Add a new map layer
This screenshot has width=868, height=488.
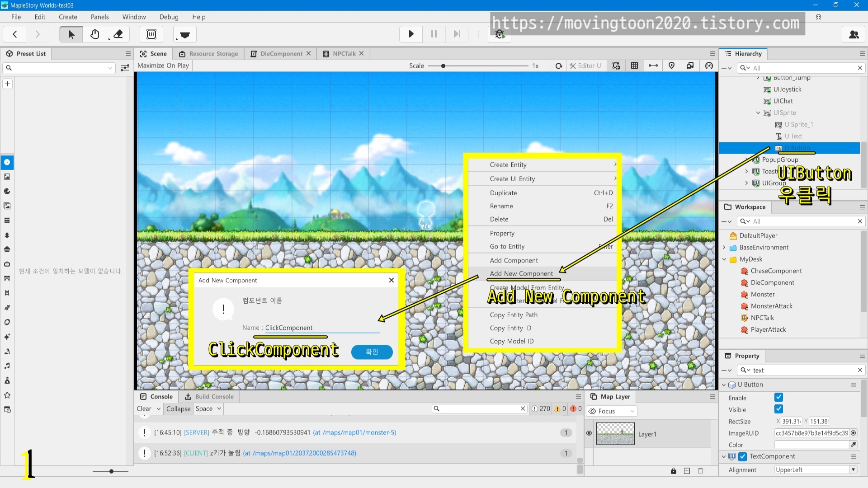coord(687,471)
